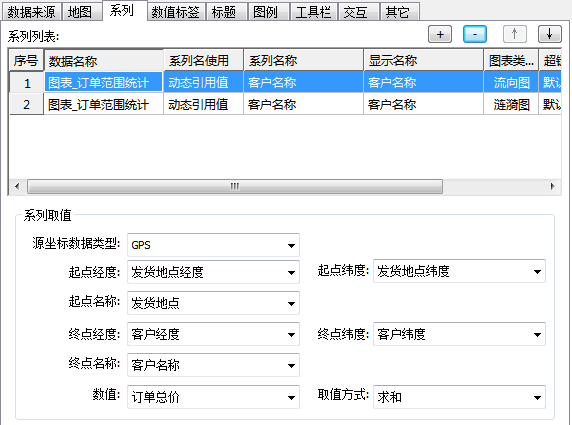Click the 系列名称 column header

[x=303, y=60]
